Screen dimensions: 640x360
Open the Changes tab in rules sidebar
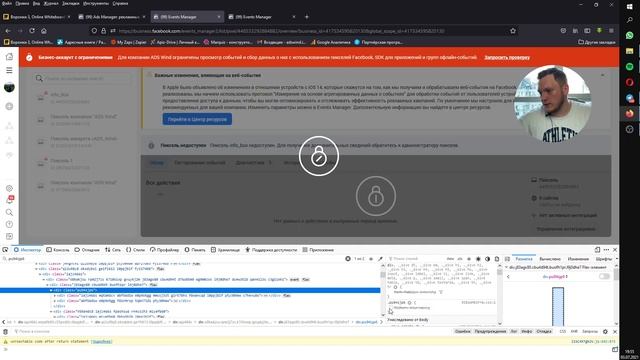click(x=578, y=259)
